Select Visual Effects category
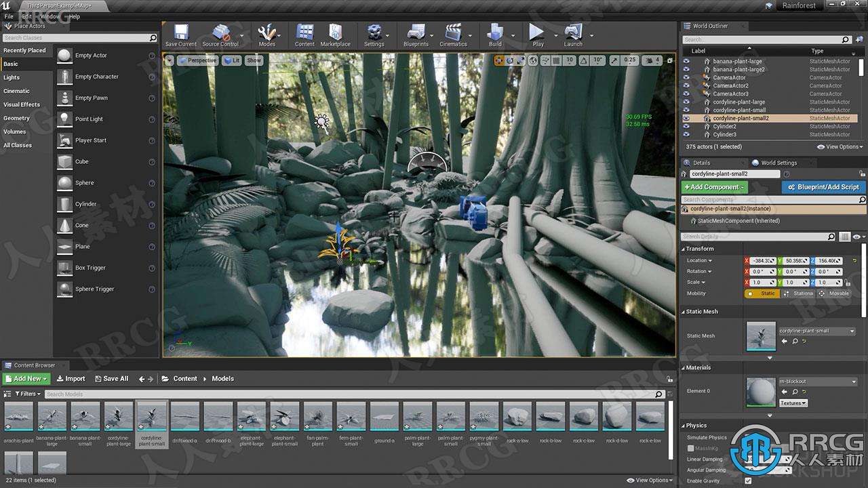 [22, 104]
